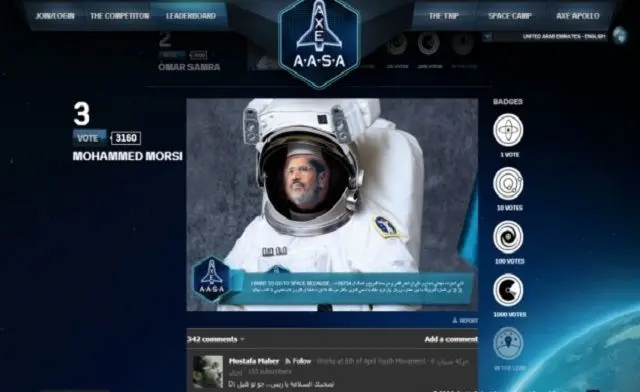Follow commenter Mostafa Maher

click(298, 361)
